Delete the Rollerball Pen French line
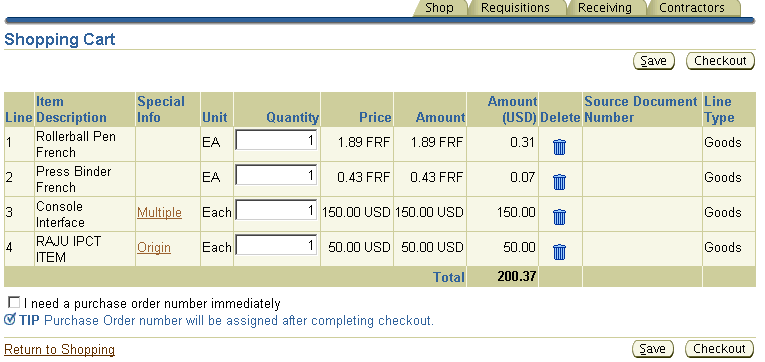The image size is (765, 362). tap(559, 147)
